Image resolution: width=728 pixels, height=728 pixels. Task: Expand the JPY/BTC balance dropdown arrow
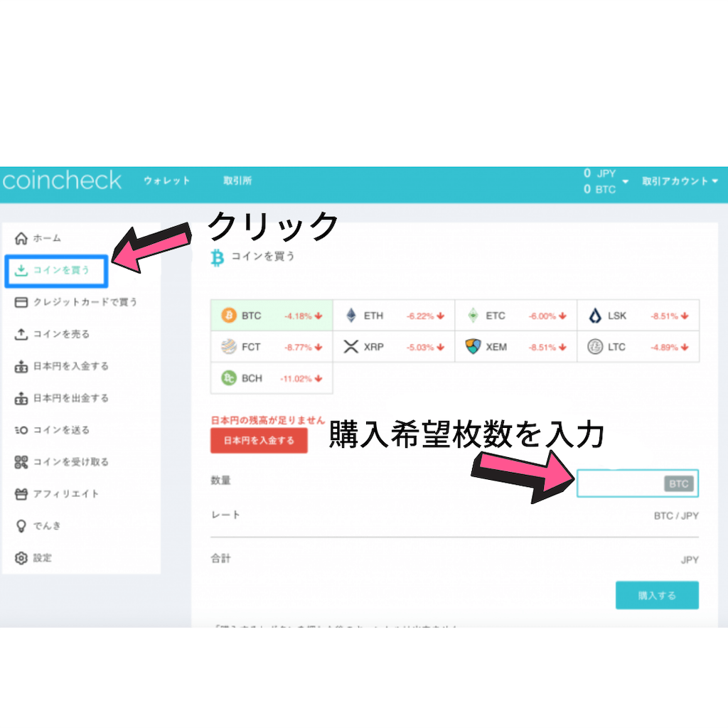tap(626, 181)
